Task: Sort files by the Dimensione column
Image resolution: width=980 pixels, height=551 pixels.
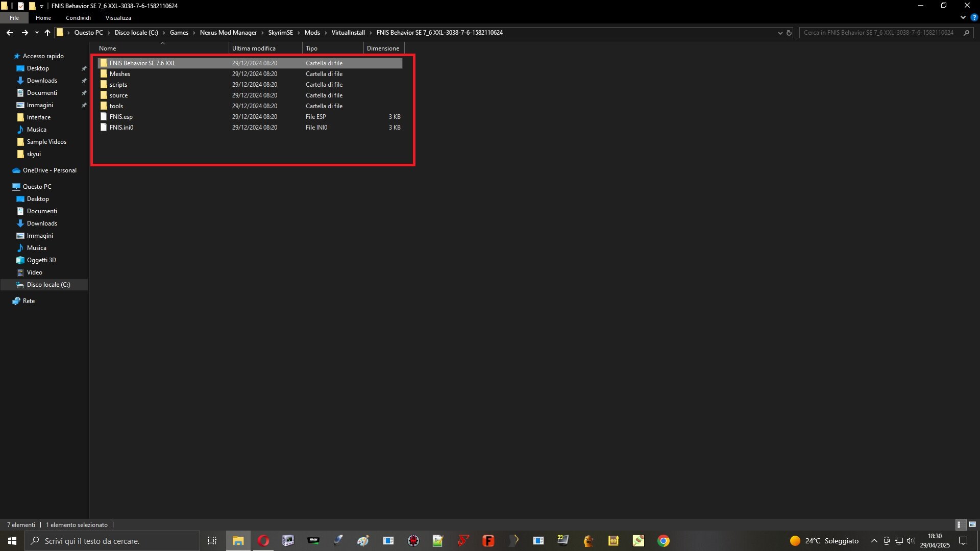Action: point(384,48)
